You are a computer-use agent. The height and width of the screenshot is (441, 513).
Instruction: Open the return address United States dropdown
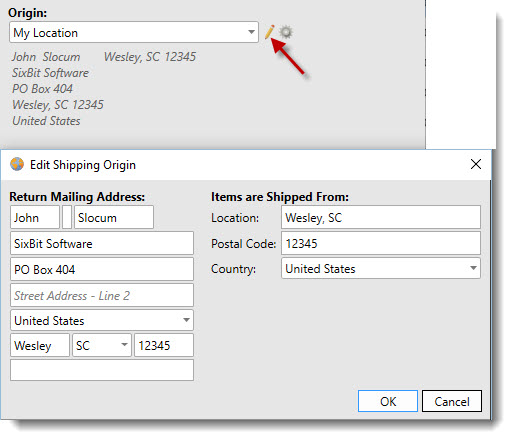coord(102,320)
